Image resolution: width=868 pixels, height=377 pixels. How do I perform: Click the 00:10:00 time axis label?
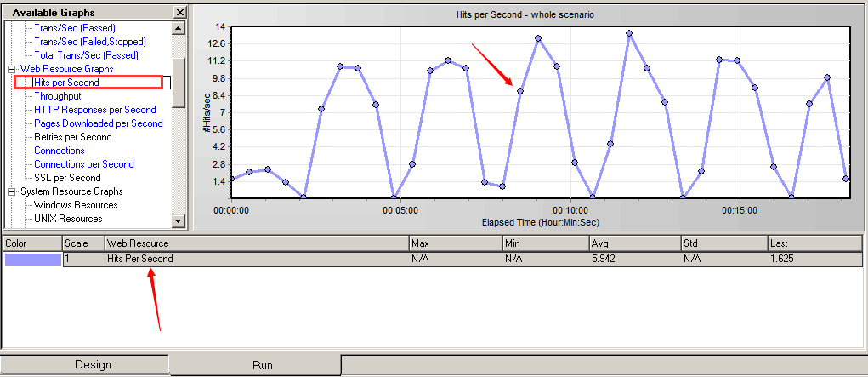click(570, 211)
